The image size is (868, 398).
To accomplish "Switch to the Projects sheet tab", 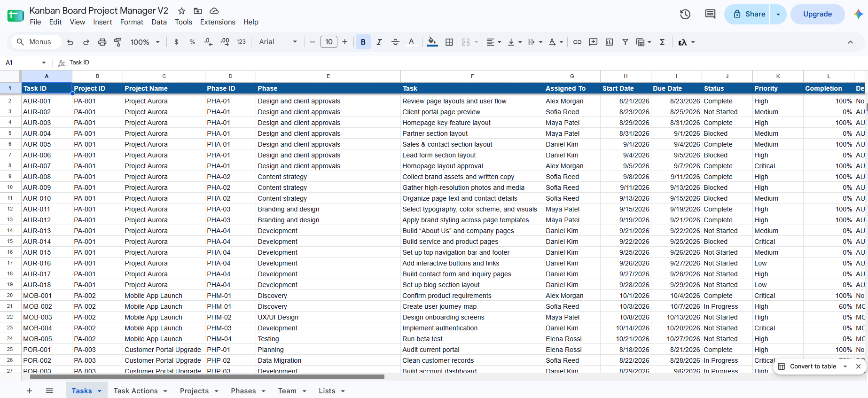I will coord(199,391).
